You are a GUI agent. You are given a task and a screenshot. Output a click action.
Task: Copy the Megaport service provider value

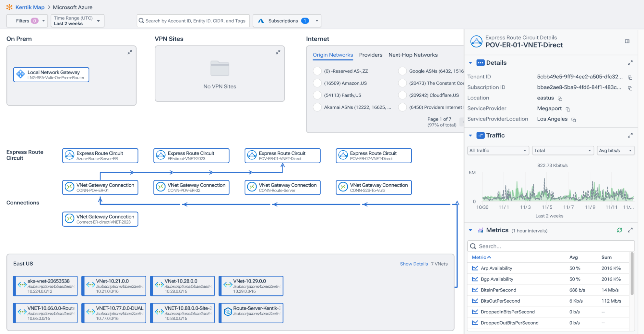point(568,109)
